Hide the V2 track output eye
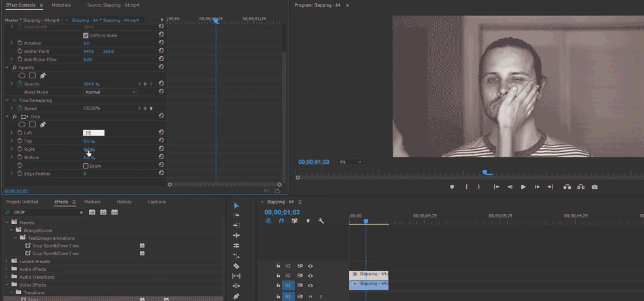The height and width of the screenshot is (301, 644). click(311, 276)
